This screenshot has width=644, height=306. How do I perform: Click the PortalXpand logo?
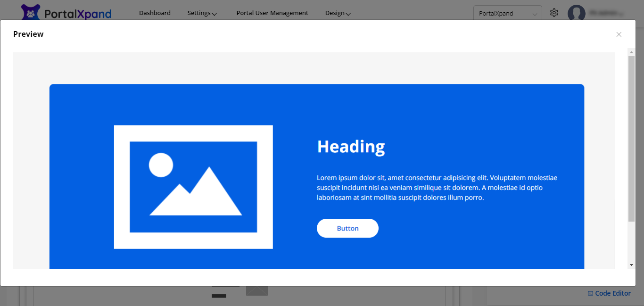[x=66, y=13]
